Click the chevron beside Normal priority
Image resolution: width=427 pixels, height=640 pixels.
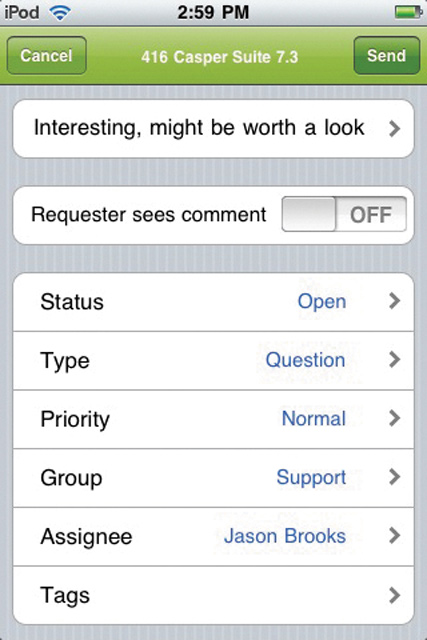394,418
